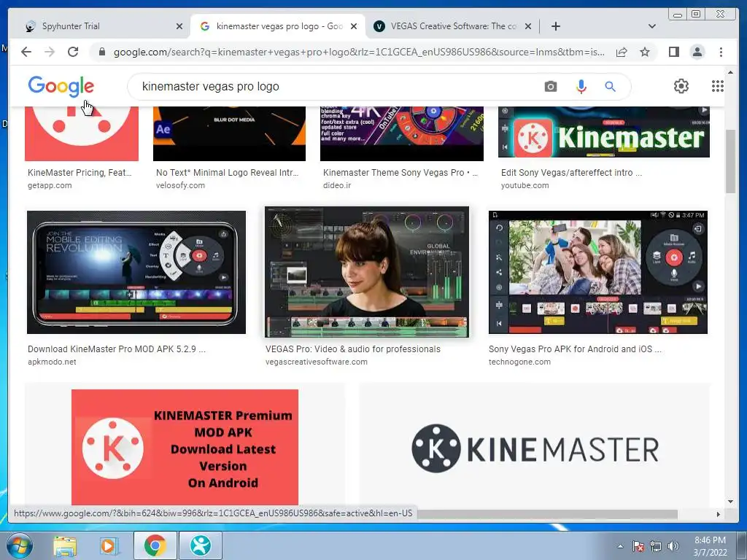Click the address bar URL

point(359,52)
